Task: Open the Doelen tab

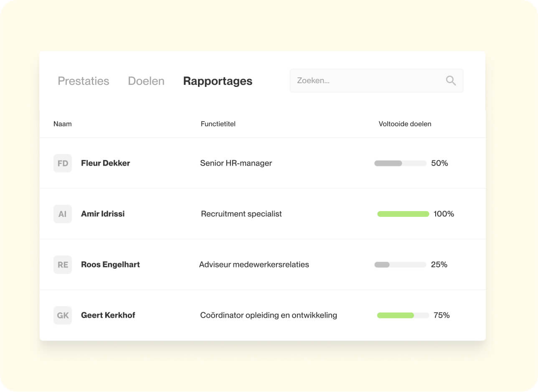Action: pyautogui.click(x=146, y=81)
